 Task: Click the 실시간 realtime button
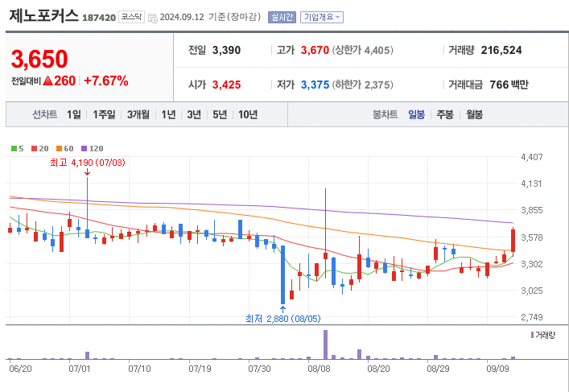pyautogui.click(x=282, y=17)
